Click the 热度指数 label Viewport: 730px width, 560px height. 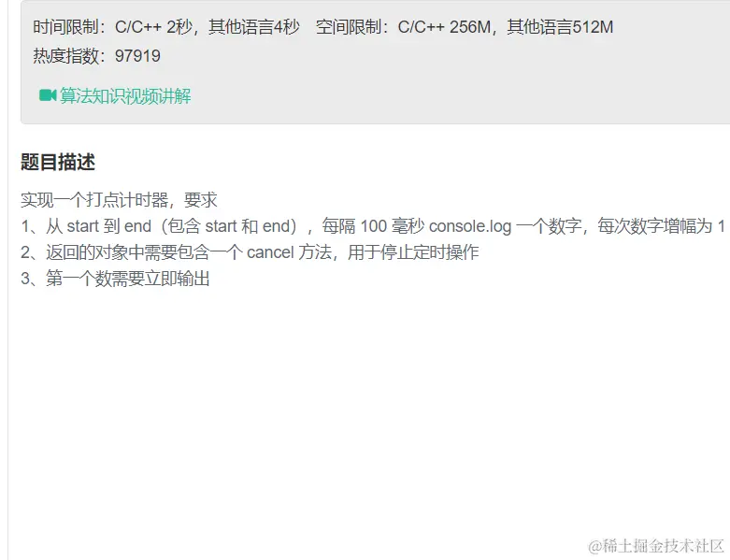(x=65, y=56)
